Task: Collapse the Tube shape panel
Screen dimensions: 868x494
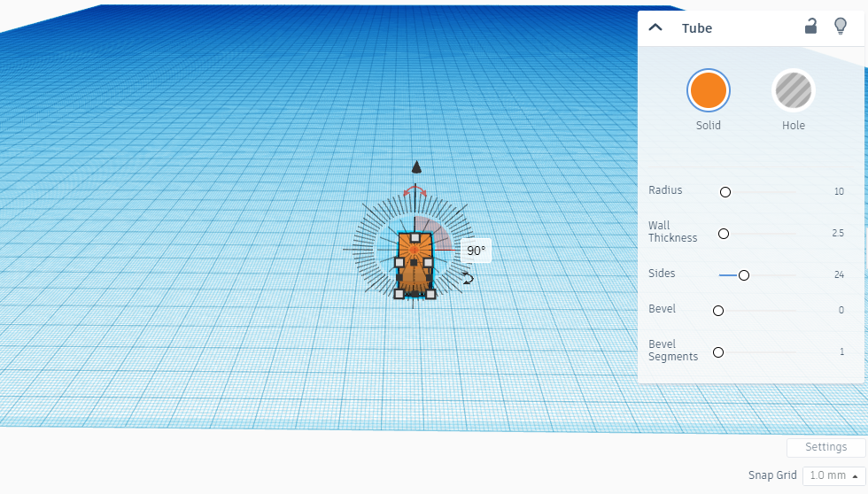Action: click(x=655, y=27)
